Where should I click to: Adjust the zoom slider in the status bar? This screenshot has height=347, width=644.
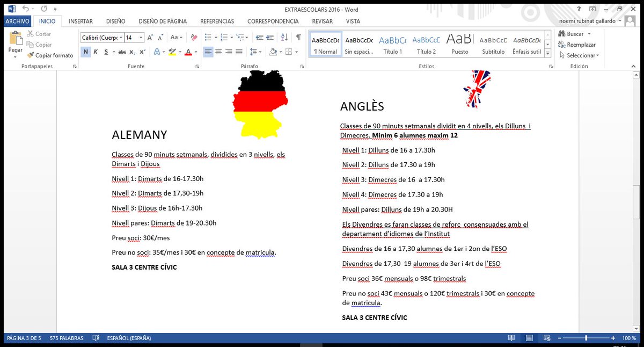pos(586,338)
